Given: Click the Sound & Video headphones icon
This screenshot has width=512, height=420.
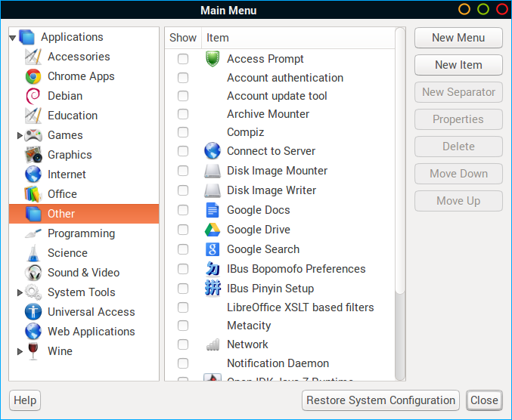Looking at the screenshot, I should click(x=33, y=273).
